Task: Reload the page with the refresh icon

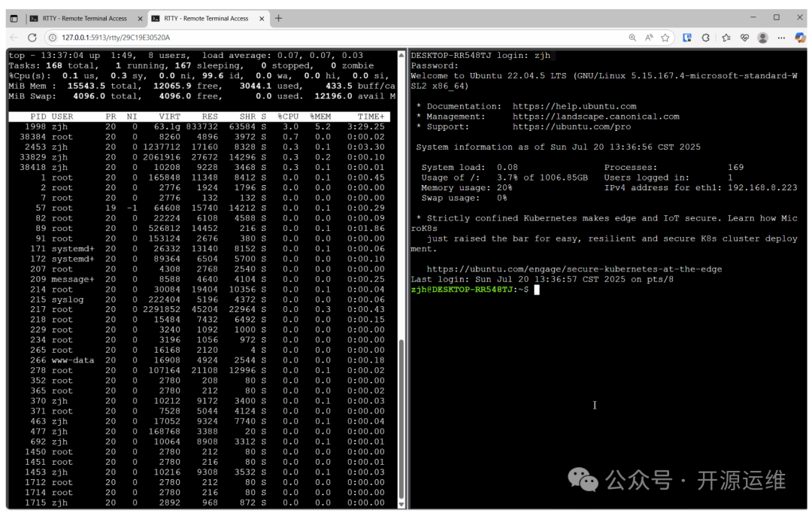Action: 32,38
